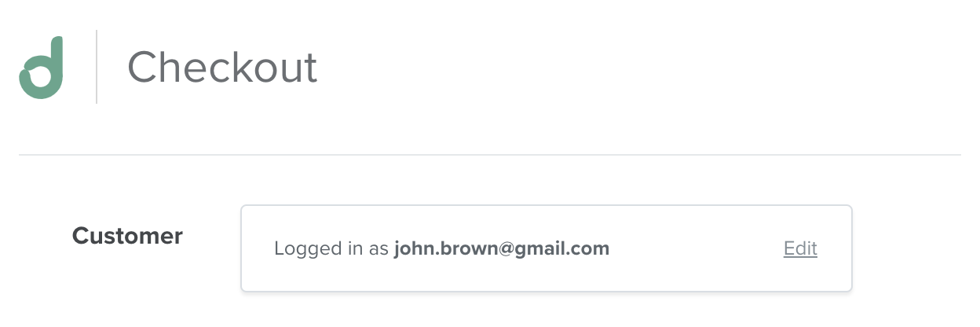
Task: Click the john.brown@gmail.com email address
Action: tap(502, 248)
